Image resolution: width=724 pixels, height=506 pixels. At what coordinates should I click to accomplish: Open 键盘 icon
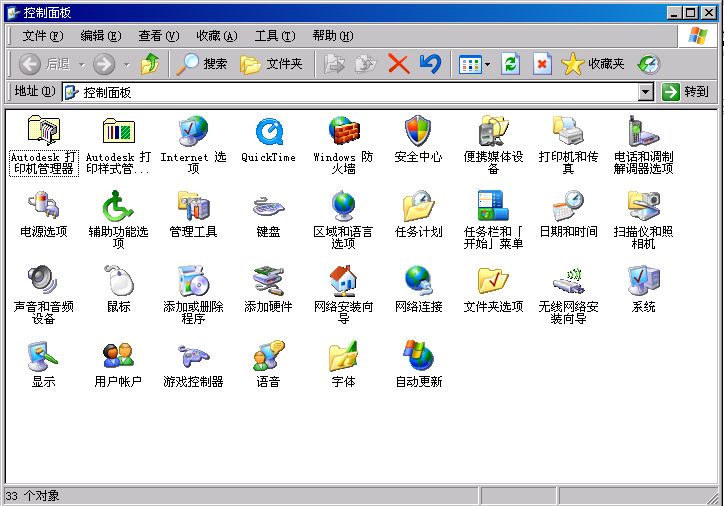click(268, 206)
